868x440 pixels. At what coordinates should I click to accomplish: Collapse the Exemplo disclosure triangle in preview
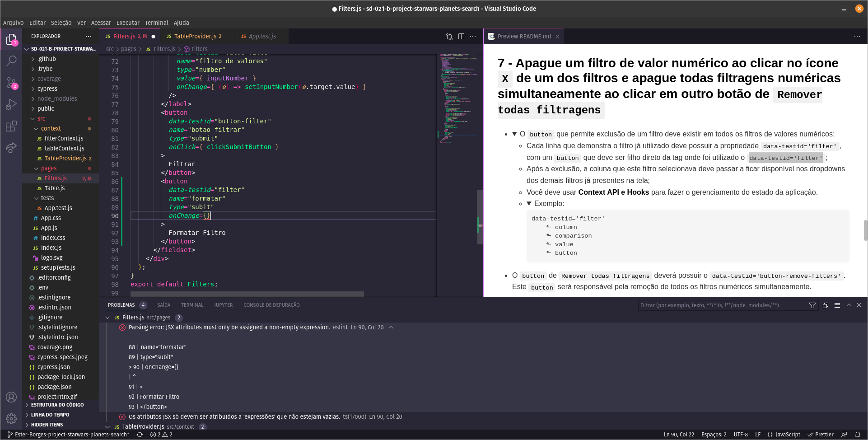pos(529,204)
